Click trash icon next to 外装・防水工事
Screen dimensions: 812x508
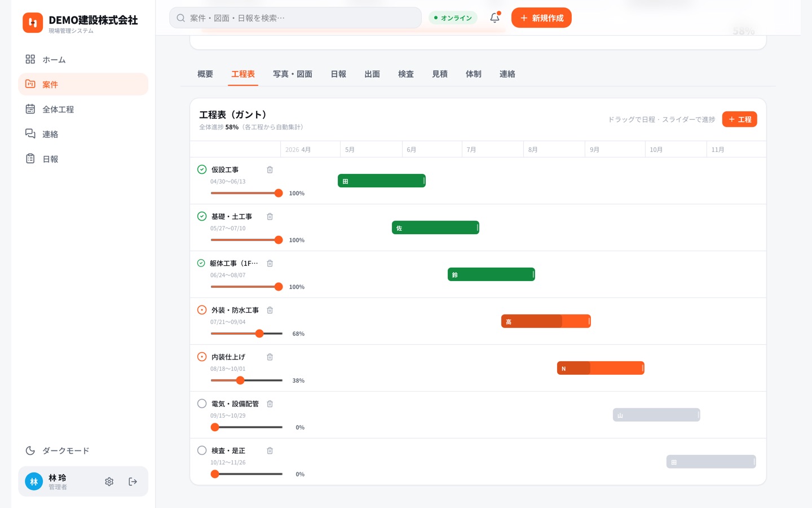[270, 310]
